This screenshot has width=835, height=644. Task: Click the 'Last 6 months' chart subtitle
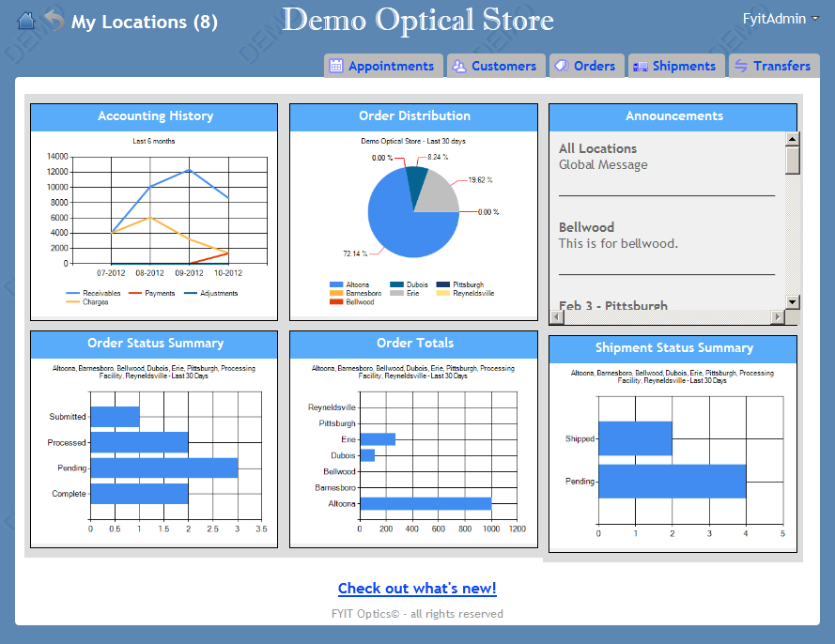tap(154, 141)
